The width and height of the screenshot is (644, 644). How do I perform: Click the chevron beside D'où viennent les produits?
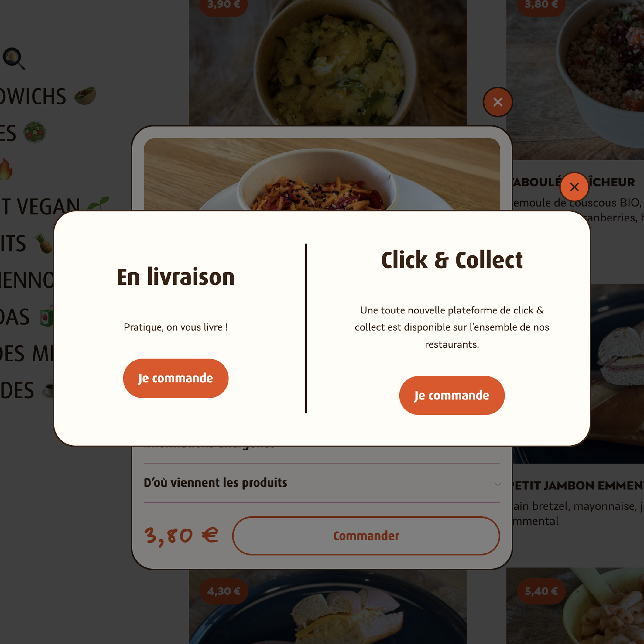tap(498, 484)
